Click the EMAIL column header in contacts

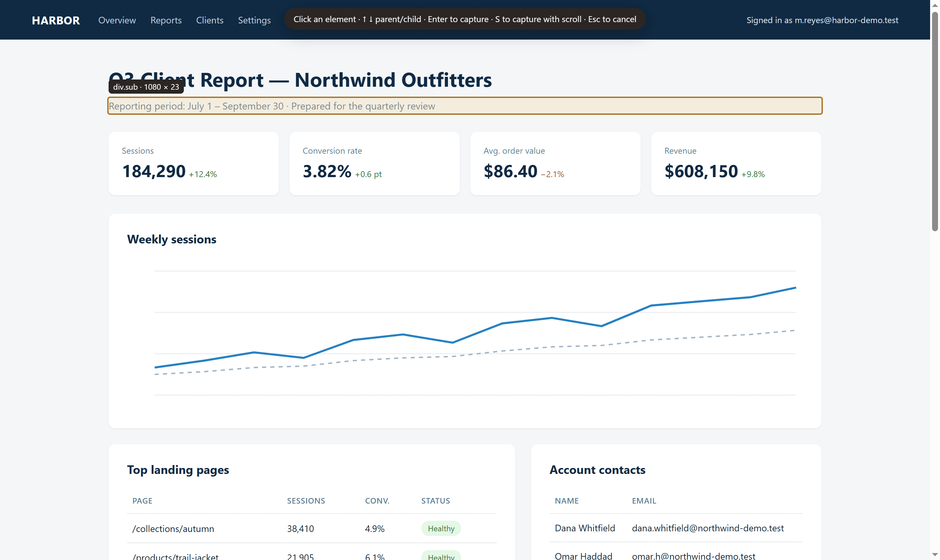[644, 501]
